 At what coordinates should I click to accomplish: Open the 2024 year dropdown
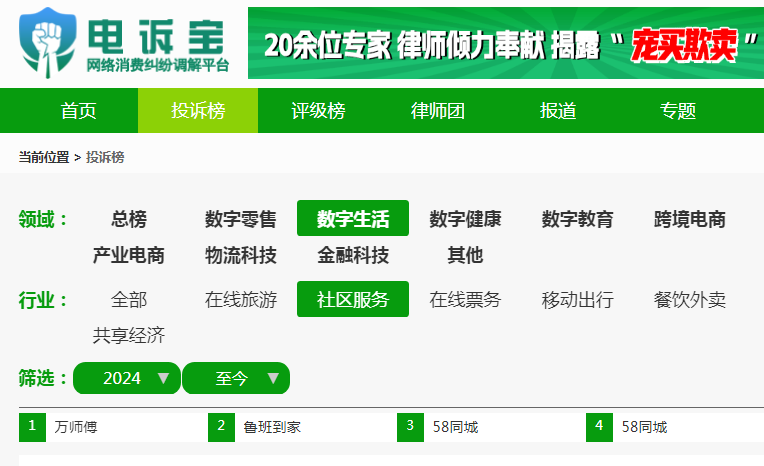[x=127, y=378]
